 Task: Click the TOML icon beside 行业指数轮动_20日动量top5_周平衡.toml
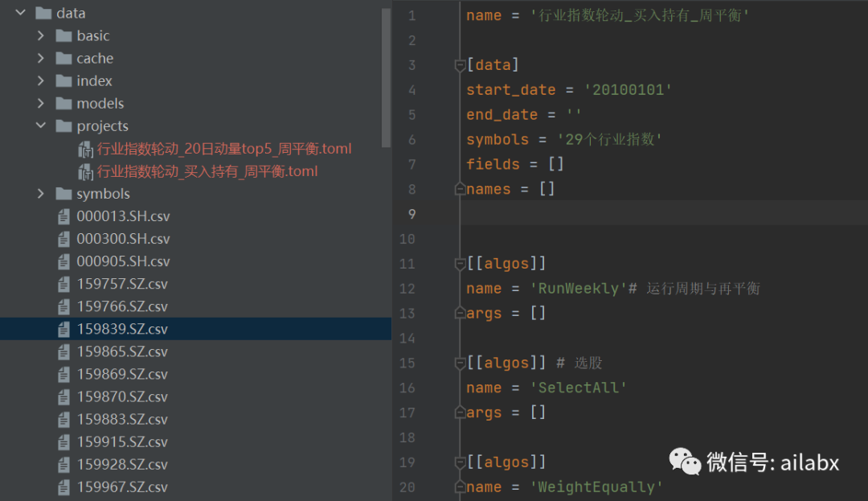pos(85,148)
